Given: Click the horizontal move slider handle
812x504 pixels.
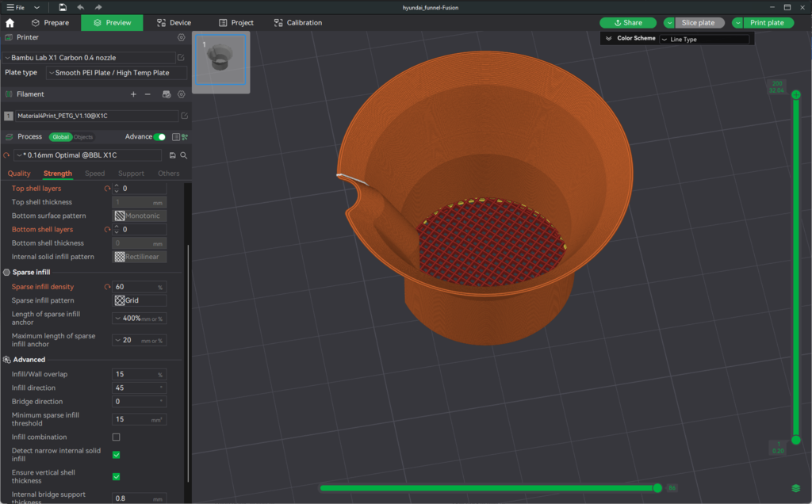Looking at the screenshot, I should [x=657, y=488].
